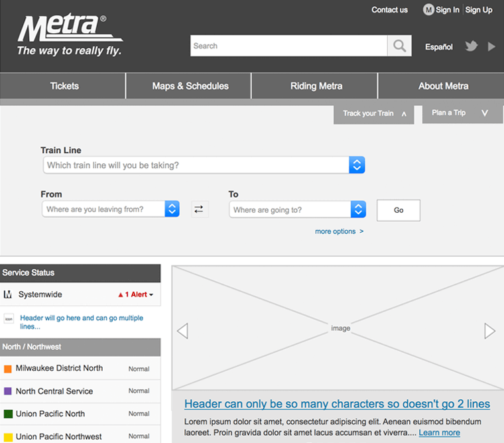504x443 pixels.
Task: Click the magnifier search button
Action: [399, 46]
